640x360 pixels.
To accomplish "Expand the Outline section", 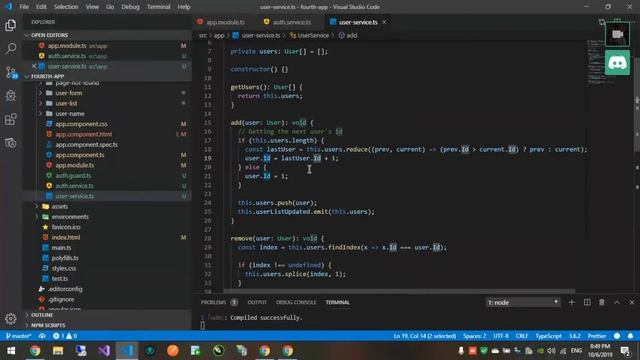I will (x=107, y=315).
